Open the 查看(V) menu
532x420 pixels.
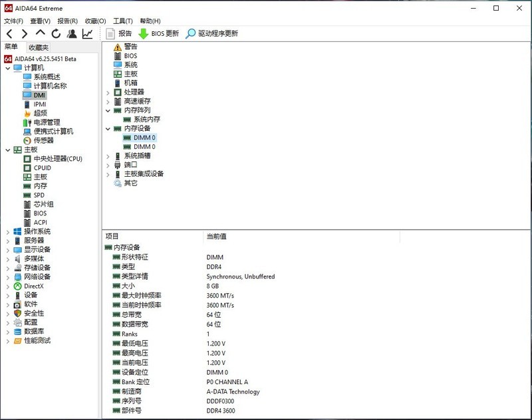point(41,21)
